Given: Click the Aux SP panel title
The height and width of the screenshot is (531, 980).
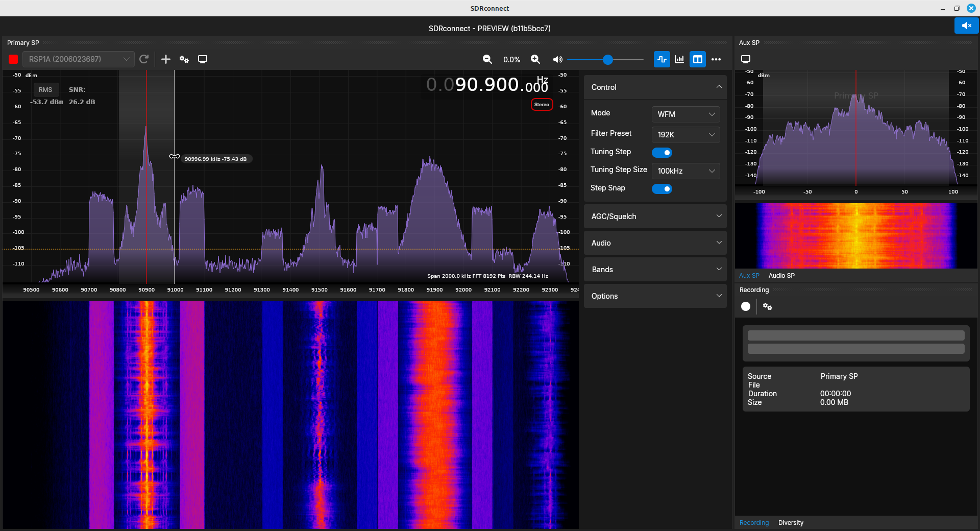Looking at the screenshot, I should [749, 43].
